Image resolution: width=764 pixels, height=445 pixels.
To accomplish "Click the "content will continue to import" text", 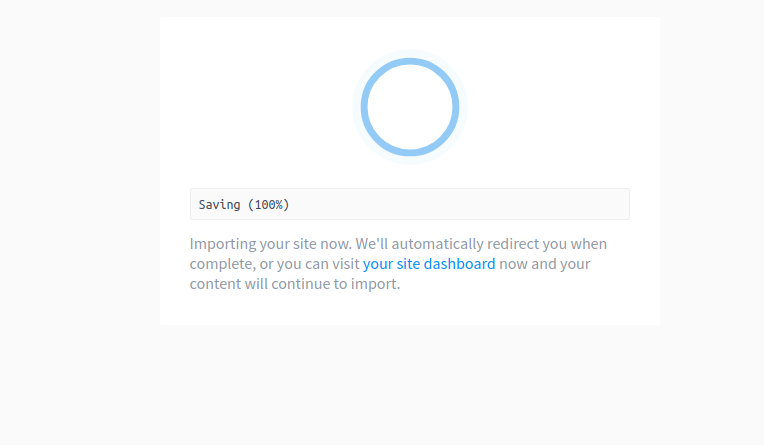I will point(295,284).
